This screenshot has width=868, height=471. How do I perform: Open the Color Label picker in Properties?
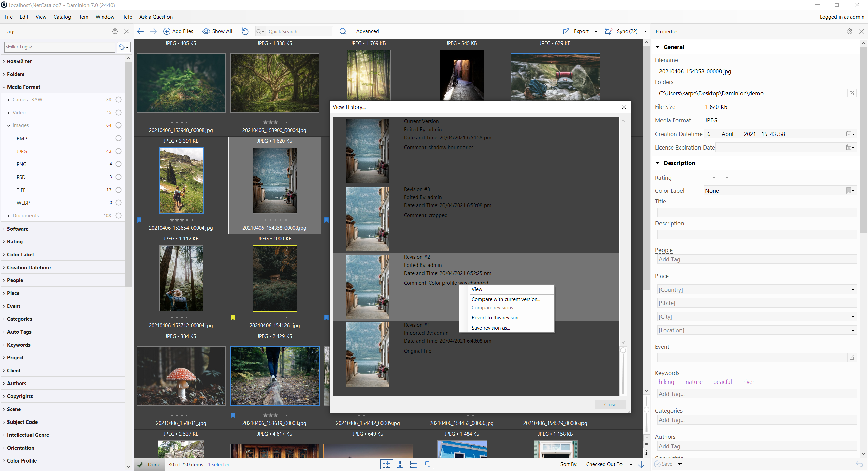pyautogui.click(x=850, y=190)
